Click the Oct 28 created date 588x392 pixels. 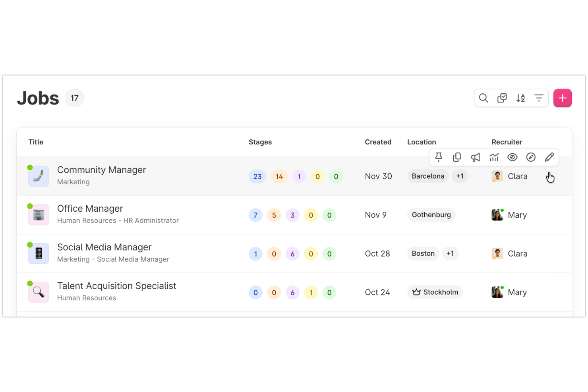click(x=377, y=253)
